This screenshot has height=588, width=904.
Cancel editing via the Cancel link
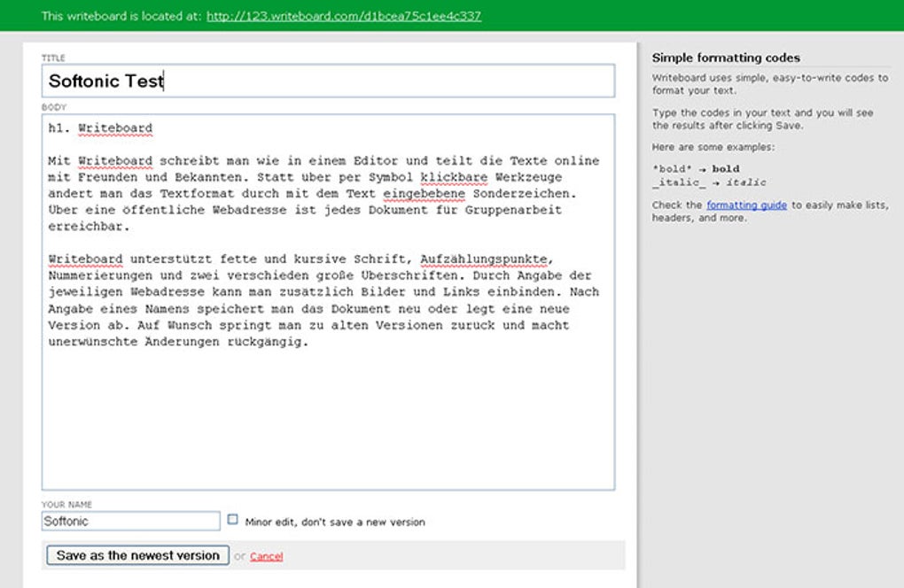[267, 556]
